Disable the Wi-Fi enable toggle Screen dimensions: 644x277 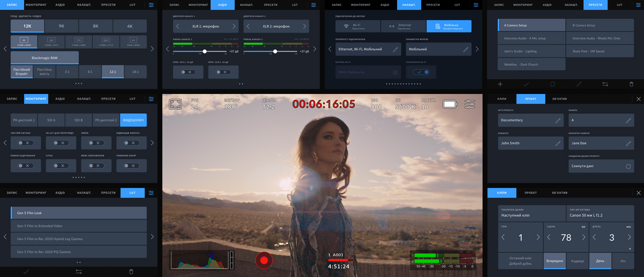point(421,72)
